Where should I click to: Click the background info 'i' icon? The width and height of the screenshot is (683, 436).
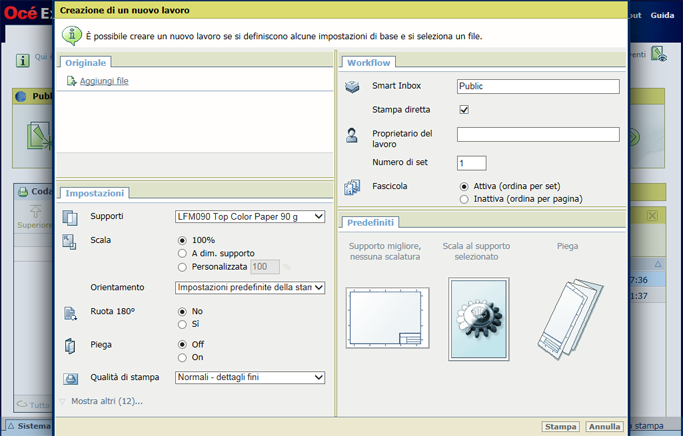pyautogui.click(x=23, y=60)
